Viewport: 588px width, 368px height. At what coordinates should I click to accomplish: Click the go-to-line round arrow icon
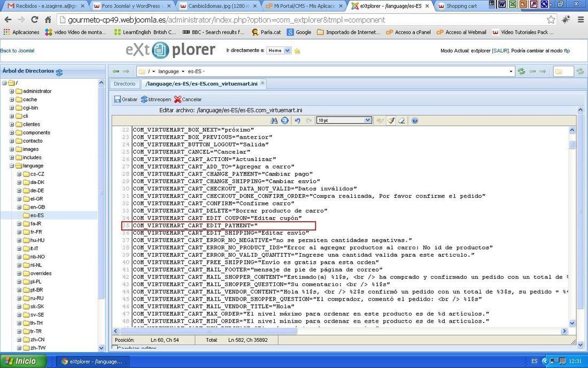pyautogui.click(x=285, y=120)
